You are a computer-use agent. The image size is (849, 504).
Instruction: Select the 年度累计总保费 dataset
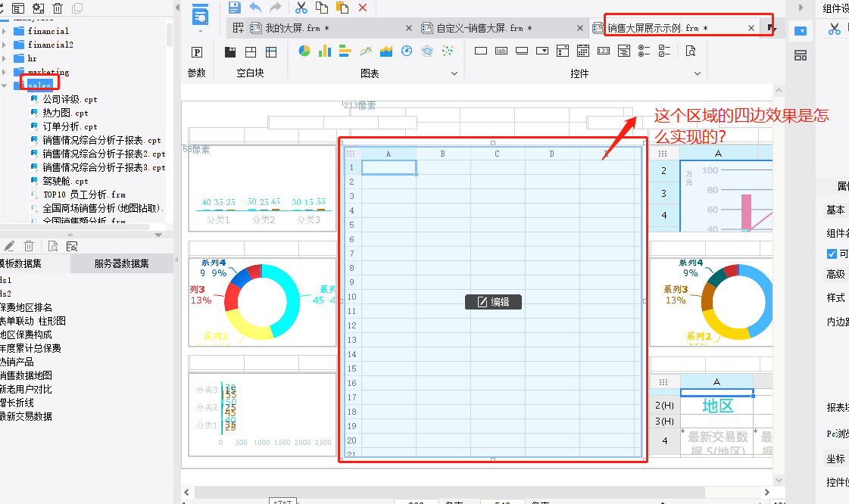30,348
